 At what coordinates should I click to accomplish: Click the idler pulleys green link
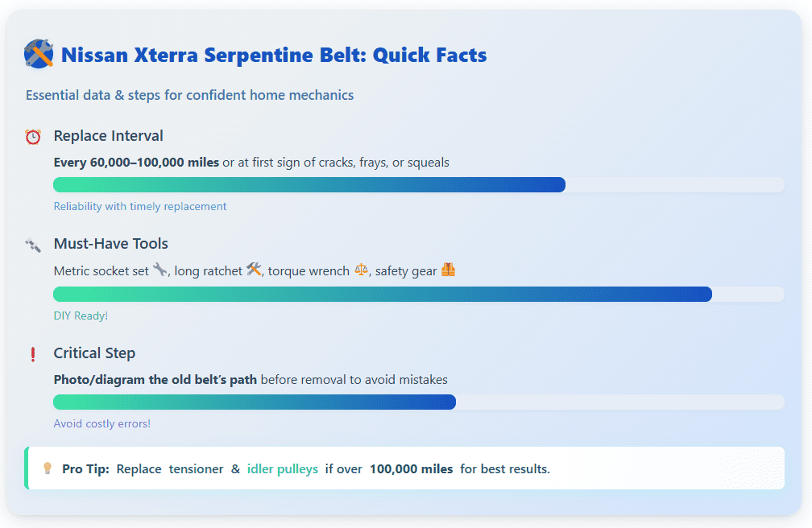coord(282,469)
